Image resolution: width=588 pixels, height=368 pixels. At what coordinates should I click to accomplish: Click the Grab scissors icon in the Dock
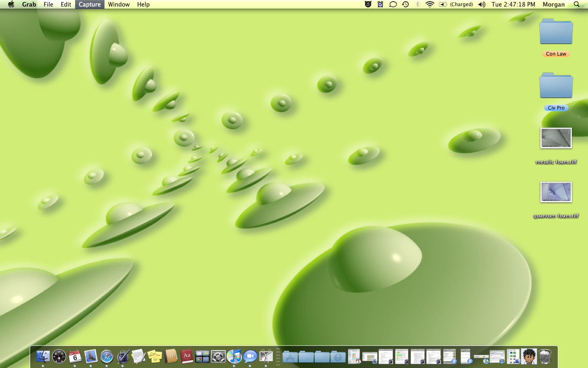click(x=266, y=357)
